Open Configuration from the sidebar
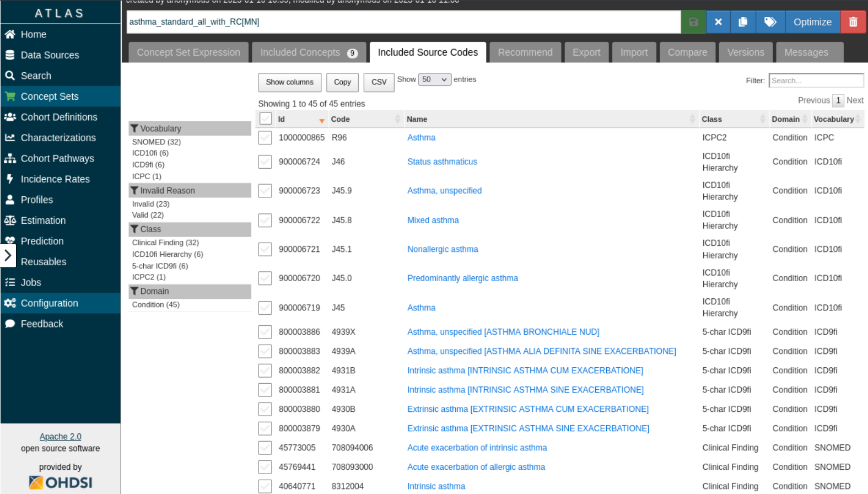This screenshot has width=868, height=494. pos(49,303)
